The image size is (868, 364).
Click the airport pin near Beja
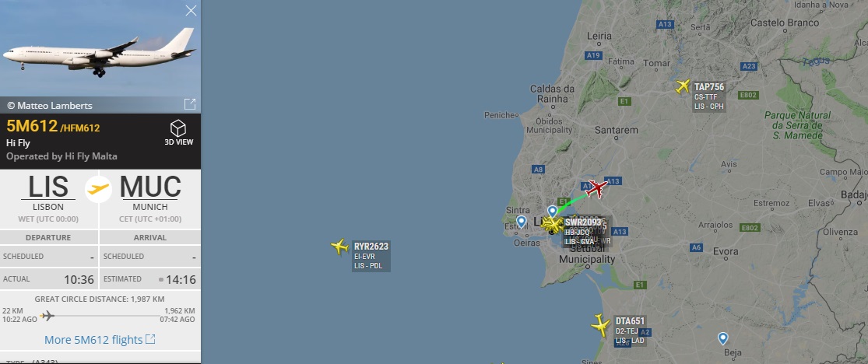pyautogui.click(x=722, y=338)
